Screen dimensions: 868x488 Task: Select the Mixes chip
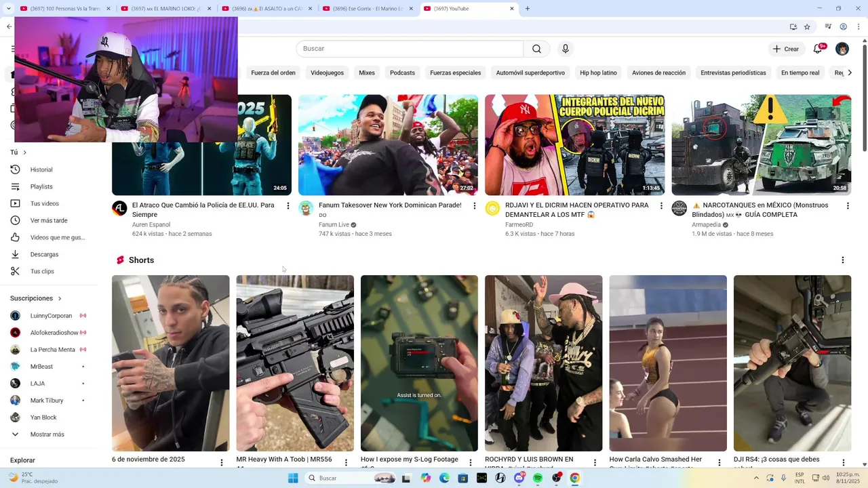367,73
